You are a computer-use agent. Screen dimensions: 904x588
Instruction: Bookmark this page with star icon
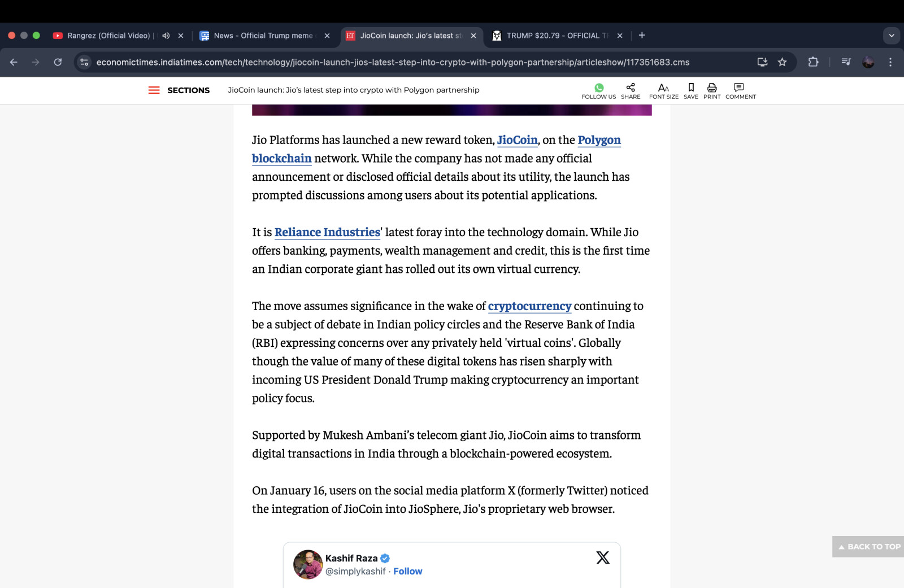coord(782,62)
